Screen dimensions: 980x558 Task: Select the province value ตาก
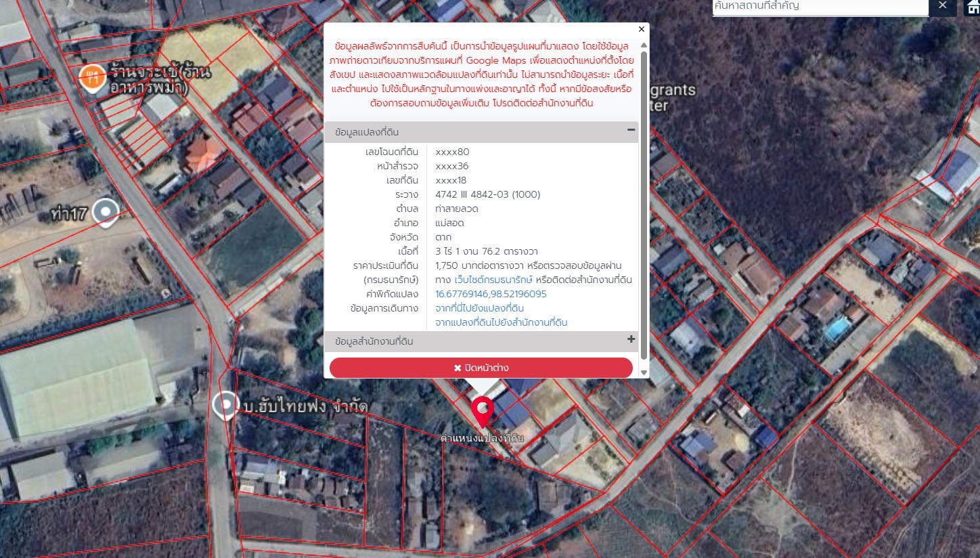443,237
